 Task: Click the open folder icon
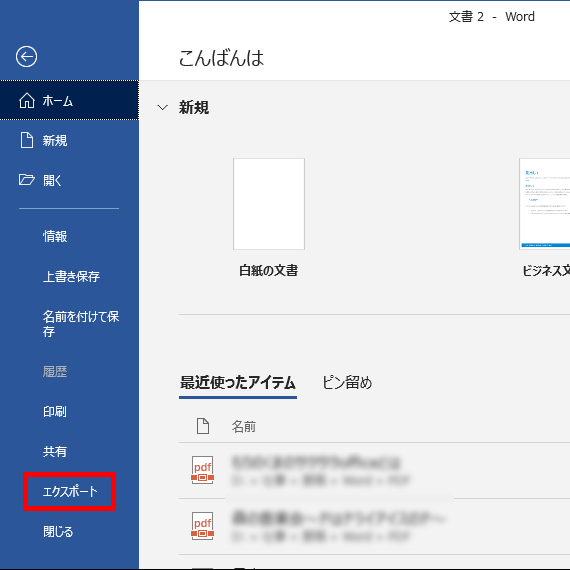pos(27,180)
